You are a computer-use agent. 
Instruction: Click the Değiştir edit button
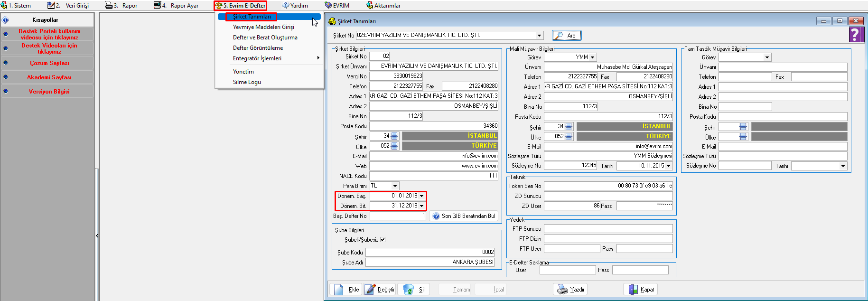coord(380,289)
